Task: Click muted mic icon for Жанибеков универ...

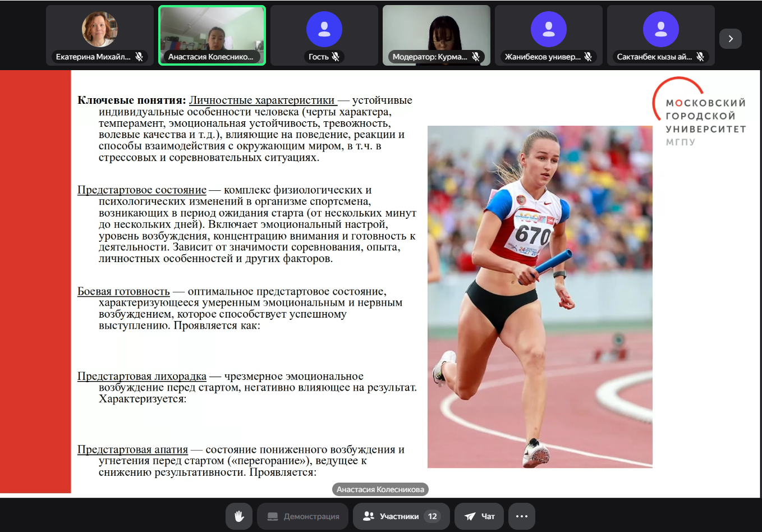Action: [588, 57]
